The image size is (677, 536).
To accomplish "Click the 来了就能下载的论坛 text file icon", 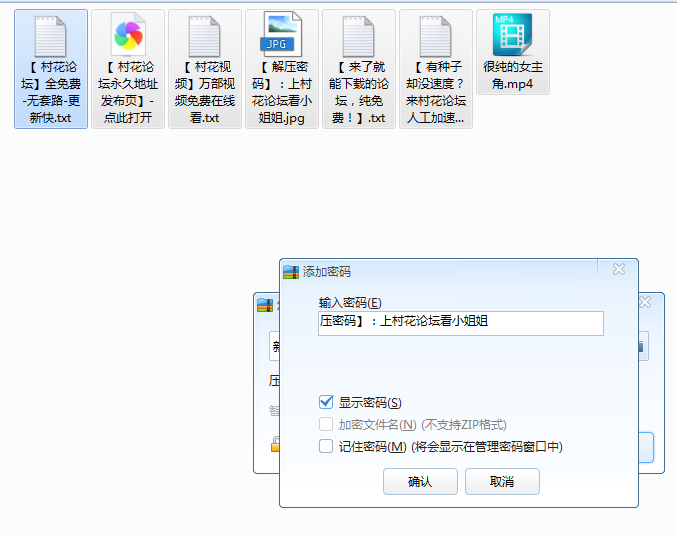I will 358,36.
